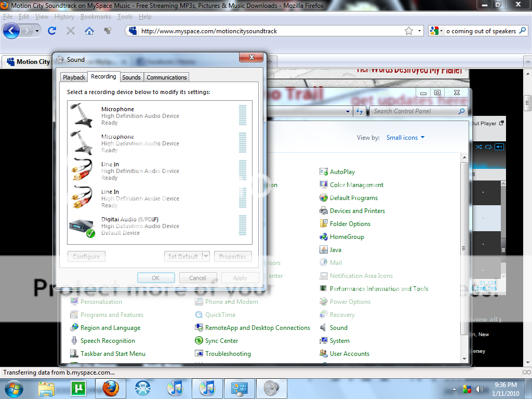Click the Control Panel vertical scrollbar

464,260
